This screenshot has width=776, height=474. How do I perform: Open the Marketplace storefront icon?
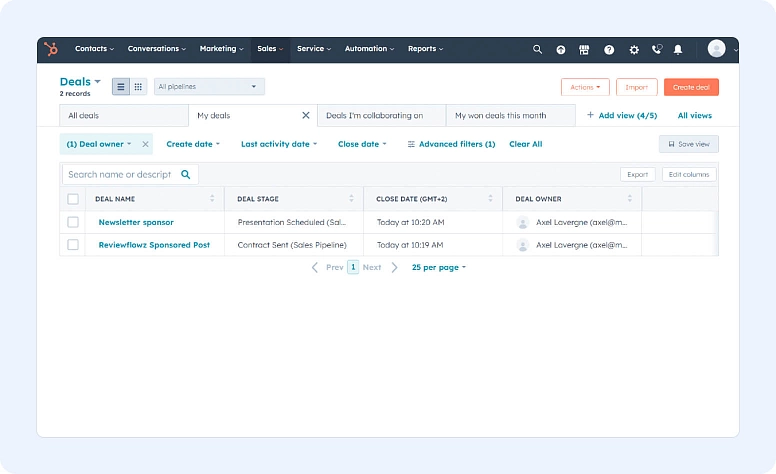coord(584,49)
